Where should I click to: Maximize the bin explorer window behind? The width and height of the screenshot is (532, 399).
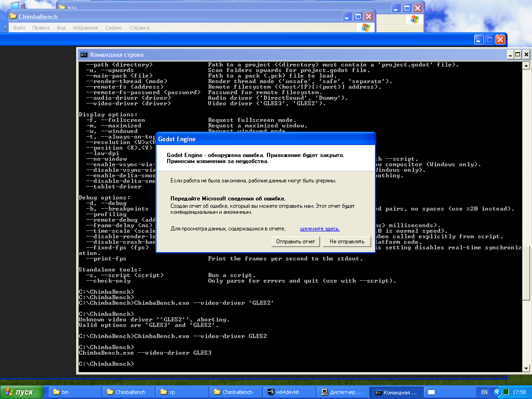[407, 8]
